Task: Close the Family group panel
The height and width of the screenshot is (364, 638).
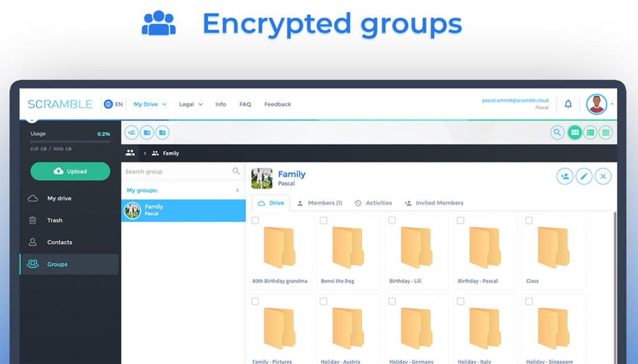Action: tap(603, 176)
